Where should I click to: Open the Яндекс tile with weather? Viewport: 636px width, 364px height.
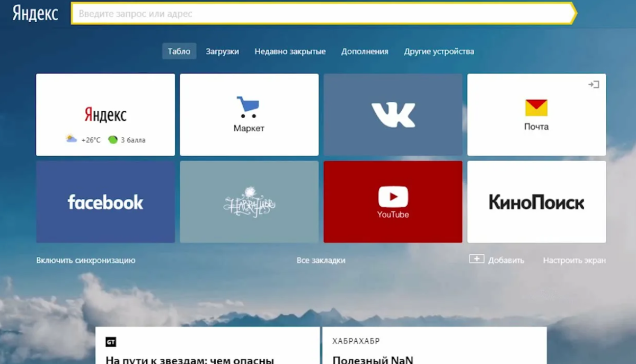[x=105, y=114]
